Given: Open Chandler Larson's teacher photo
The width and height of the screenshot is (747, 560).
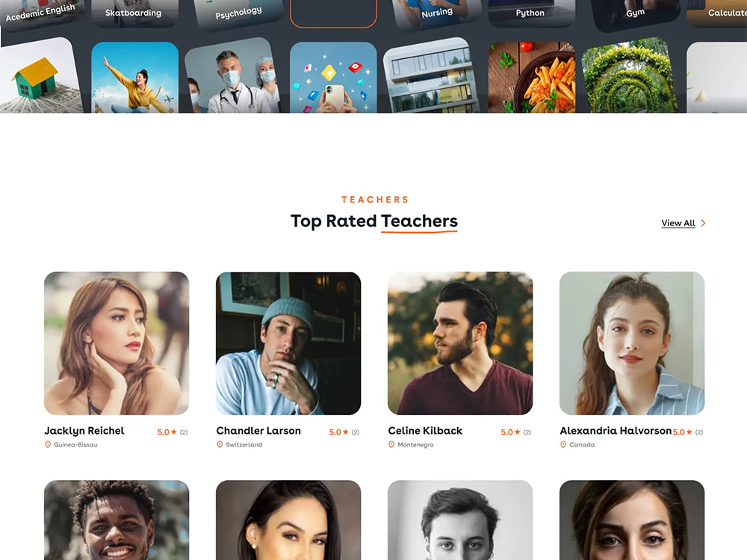Looking at the screenshot, I should (x=288, y=343).
